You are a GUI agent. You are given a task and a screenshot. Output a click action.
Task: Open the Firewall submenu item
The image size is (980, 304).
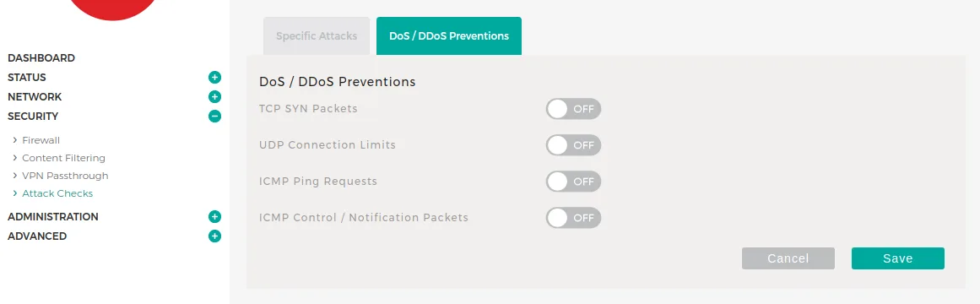[41, 140]
